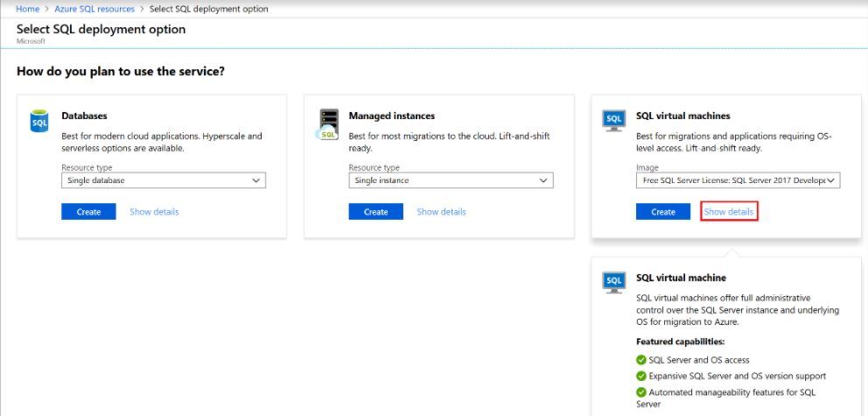Click the SQL virtual machine details heading

click(x=681, y=278)
